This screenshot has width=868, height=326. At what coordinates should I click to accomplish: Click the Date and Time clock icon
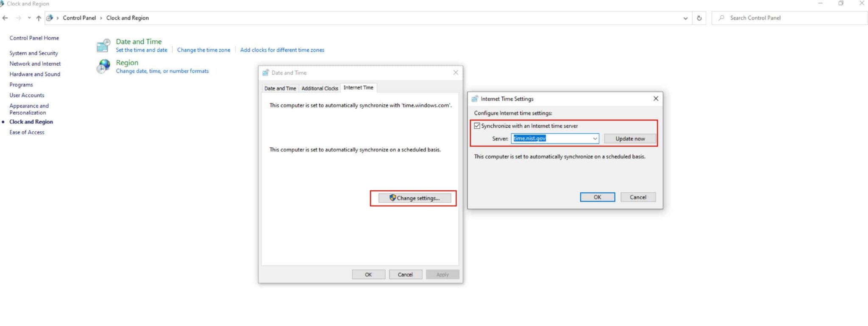click(103, 45)
